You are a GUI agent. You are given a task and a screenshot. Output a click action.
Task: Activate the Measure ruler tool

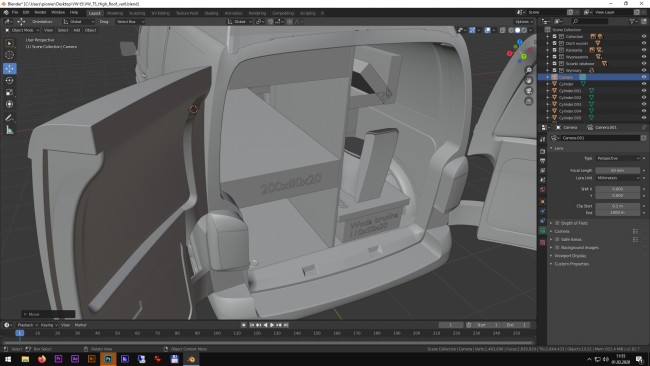[10, 130]
